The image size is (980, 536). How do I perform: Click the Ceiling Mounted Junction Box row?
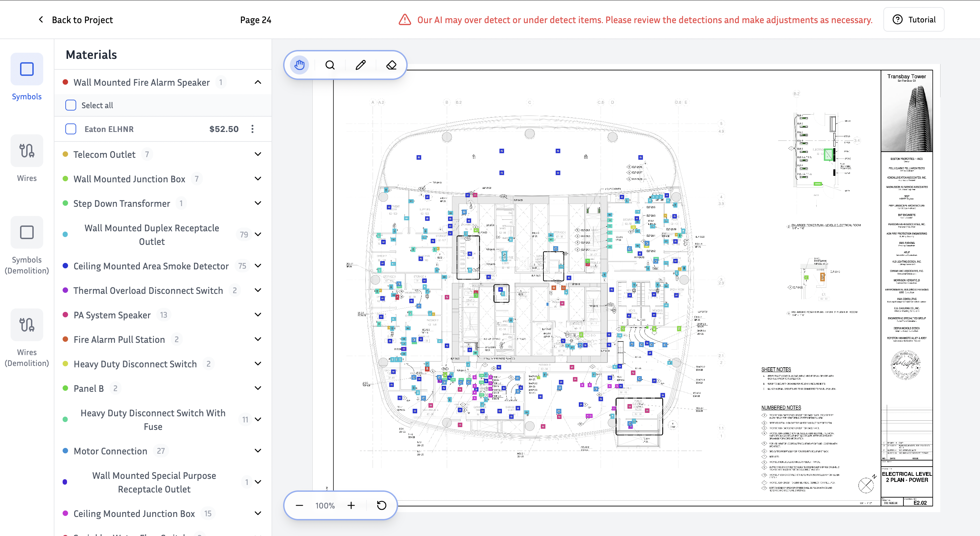point(134,514)
